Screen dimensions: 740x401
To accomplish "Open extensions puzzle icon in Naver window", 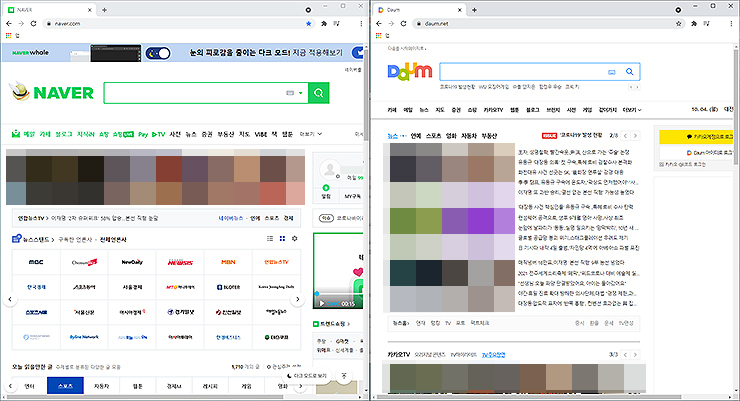I will (324, 24).
